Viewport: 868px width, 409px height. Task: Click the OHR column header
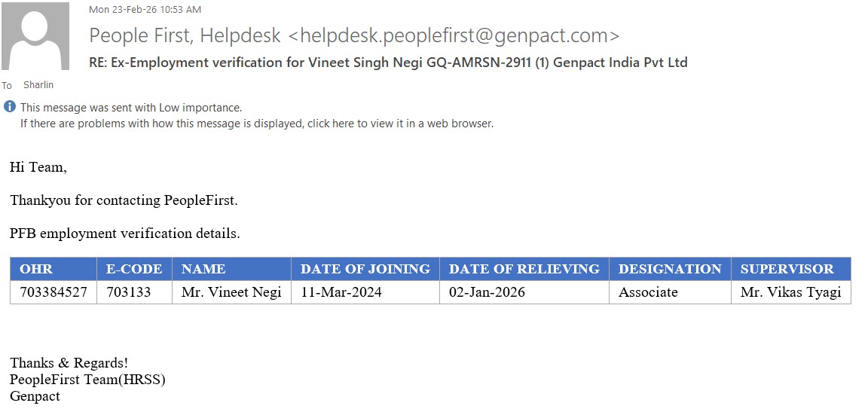click(36, 269)
